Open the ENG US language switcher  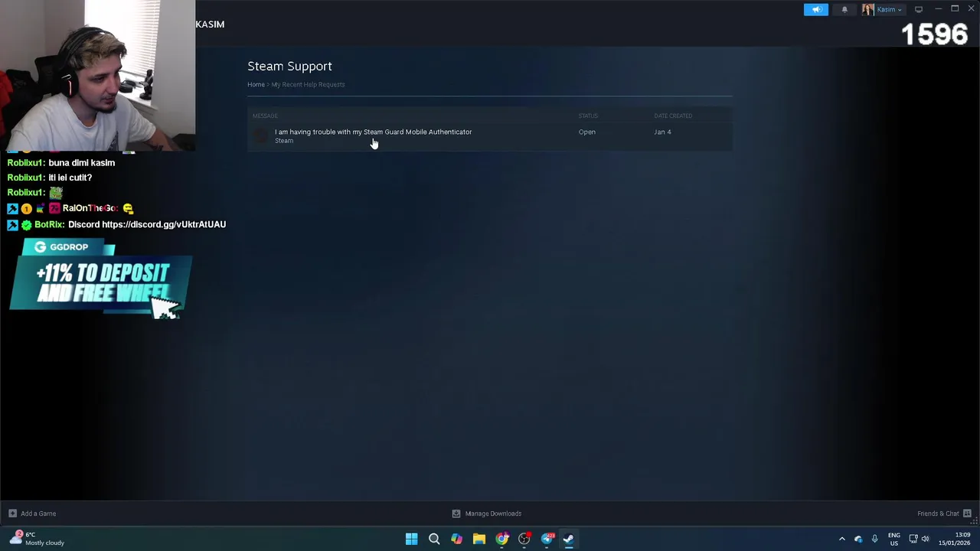coord(893,539)
